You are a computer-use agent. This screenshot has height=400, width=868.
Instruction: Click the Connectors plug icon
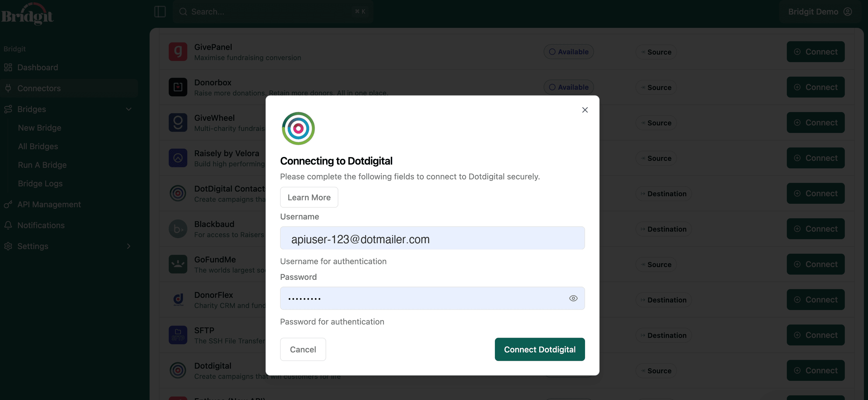(x=8, y=88)
